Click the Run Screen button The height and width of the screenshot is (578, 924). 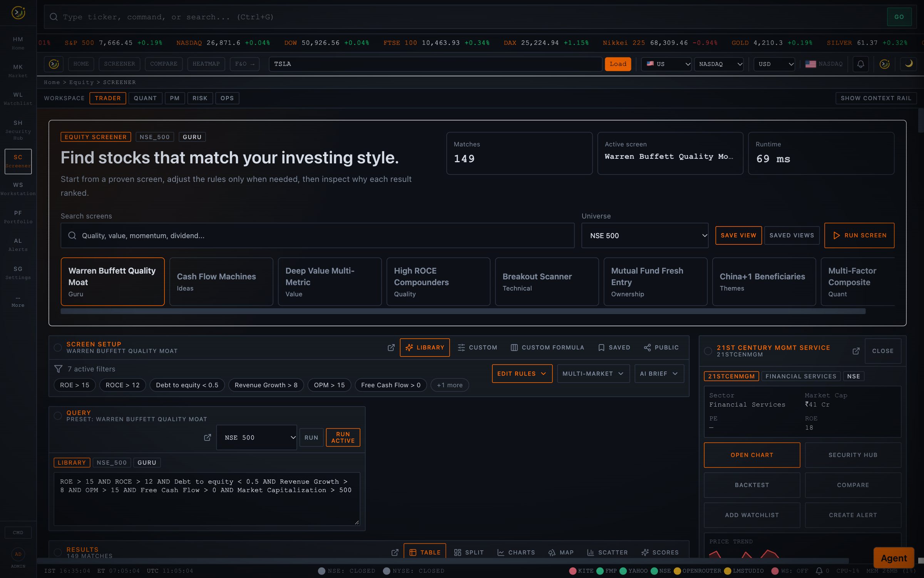(x=859, y=235)
